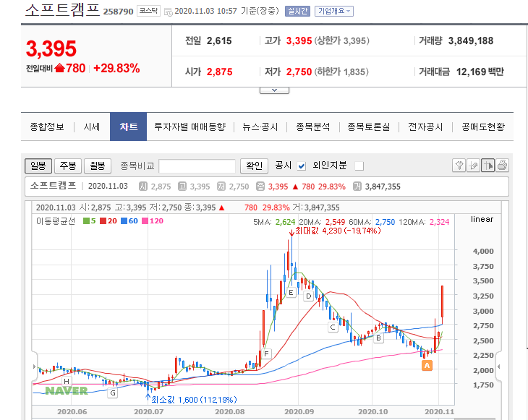Open the 시세 tab
The image size is (528, 420).
92,127
